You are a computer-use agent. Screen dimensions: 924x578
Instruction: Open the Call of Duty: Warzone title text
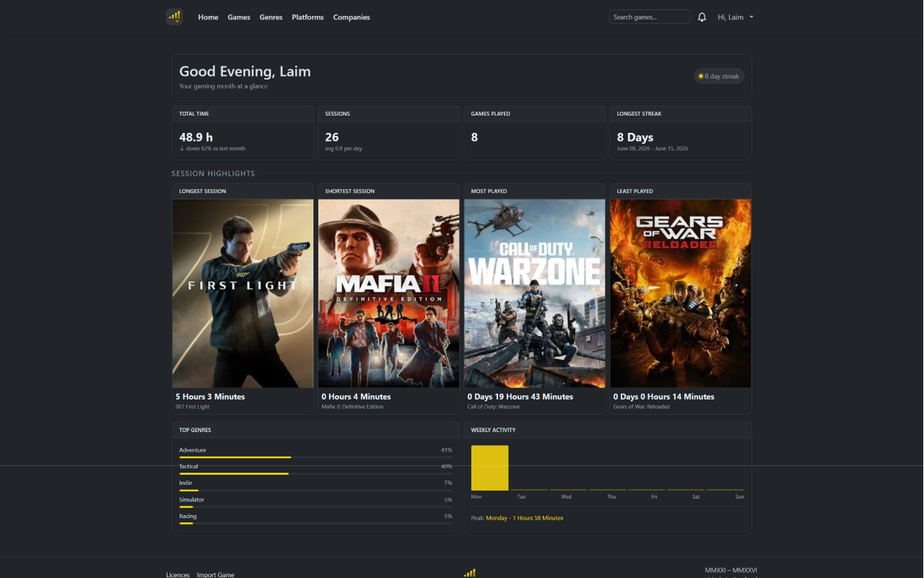(x=493, y=407)
